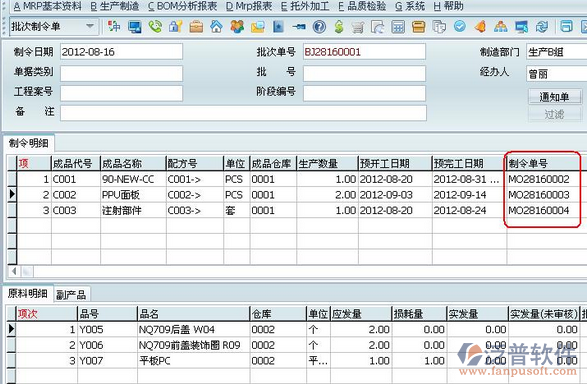
Task: Open the briefcase toolbar icon
Action: (x=196, y=27)
